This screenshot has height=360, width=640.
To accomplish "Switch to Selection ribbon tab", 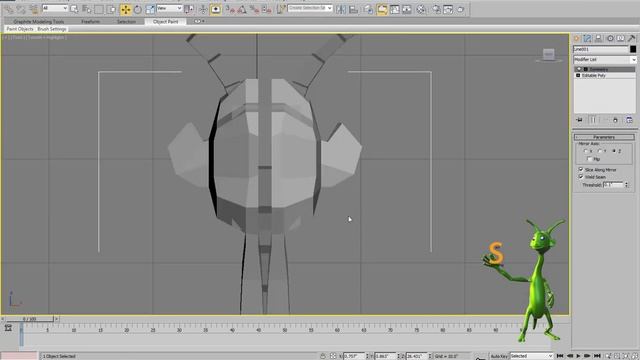I will click(127, 22).
